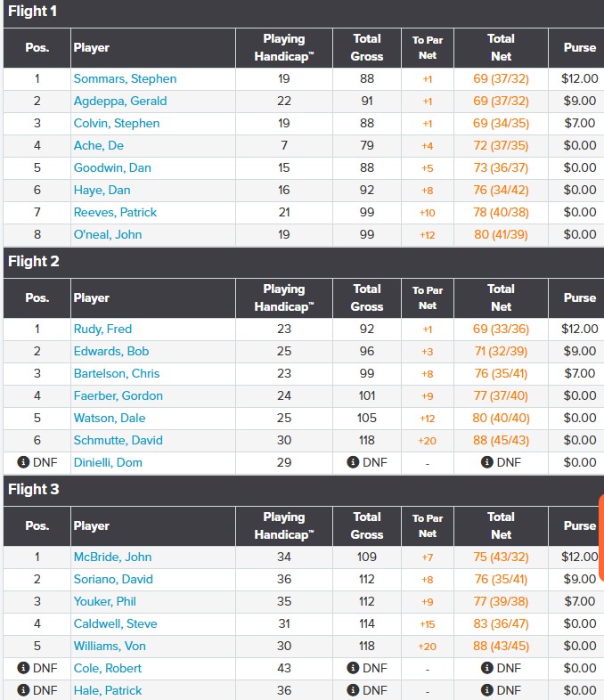Click the orange side tab at right edge
The width and height of the screenshot is (604, 700).
pyautogui.click(x=600, y=538)
